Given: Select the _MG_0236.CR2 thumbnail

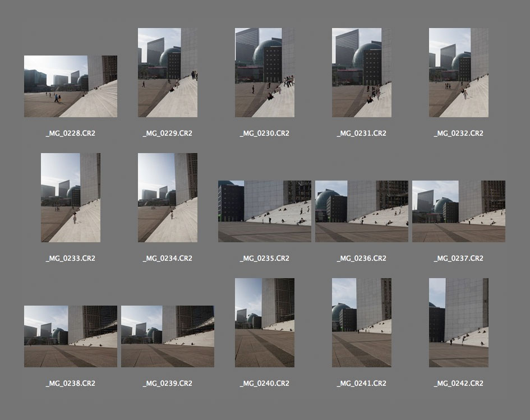Looking at the screenshot, I should click(x=361, y=211).
